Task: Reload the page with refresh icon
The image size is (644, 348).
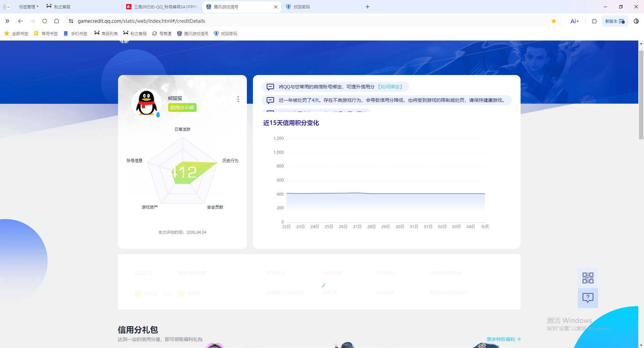Action: point(45,21)
